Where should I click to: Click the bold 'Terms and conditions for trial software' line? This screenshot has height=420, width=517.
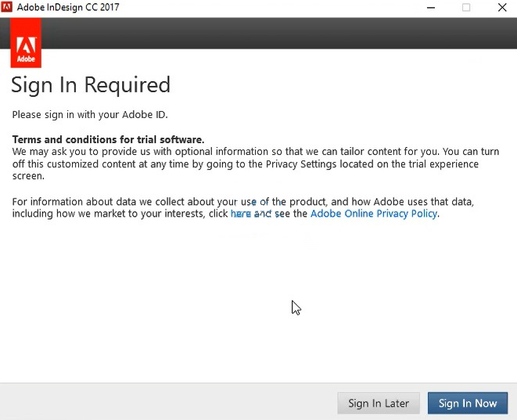point(108,139)
